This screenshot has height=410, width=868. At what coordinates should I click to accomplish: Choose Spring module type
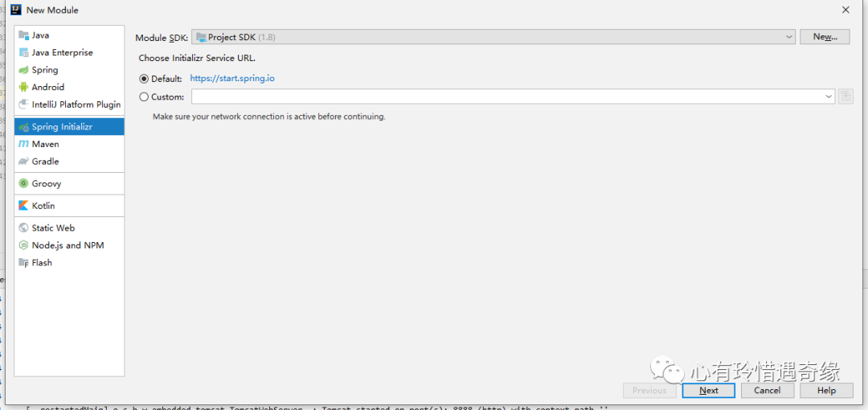[x=69, y=70]
